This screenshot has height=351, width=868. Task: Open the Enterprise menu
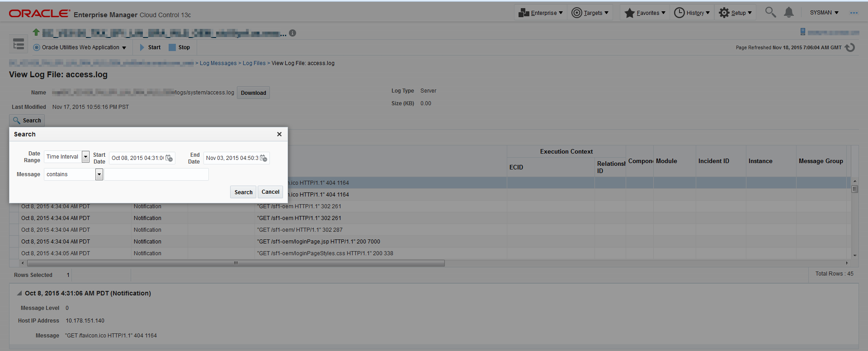pos(541,13)
